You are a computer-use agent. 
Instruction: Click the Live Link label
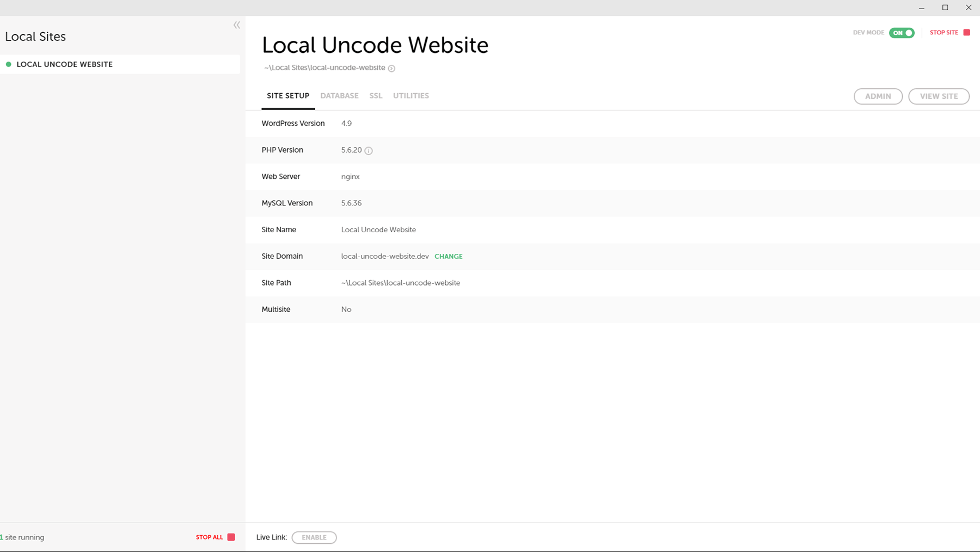point(272,537)
